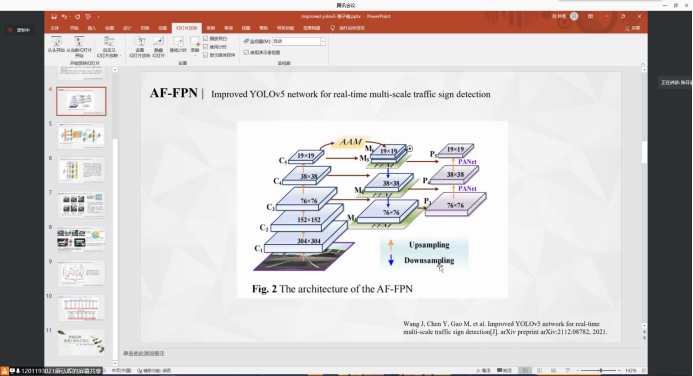Adjust the zoom slider handle
This screenshot has height=376, width=693.
pos(600,371)
